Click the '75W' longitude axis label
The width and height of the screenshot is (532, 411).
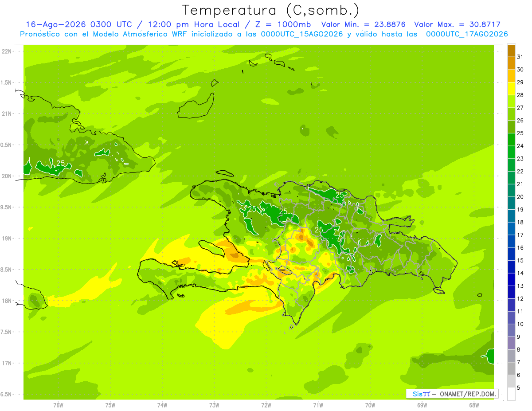click(110, 405)
